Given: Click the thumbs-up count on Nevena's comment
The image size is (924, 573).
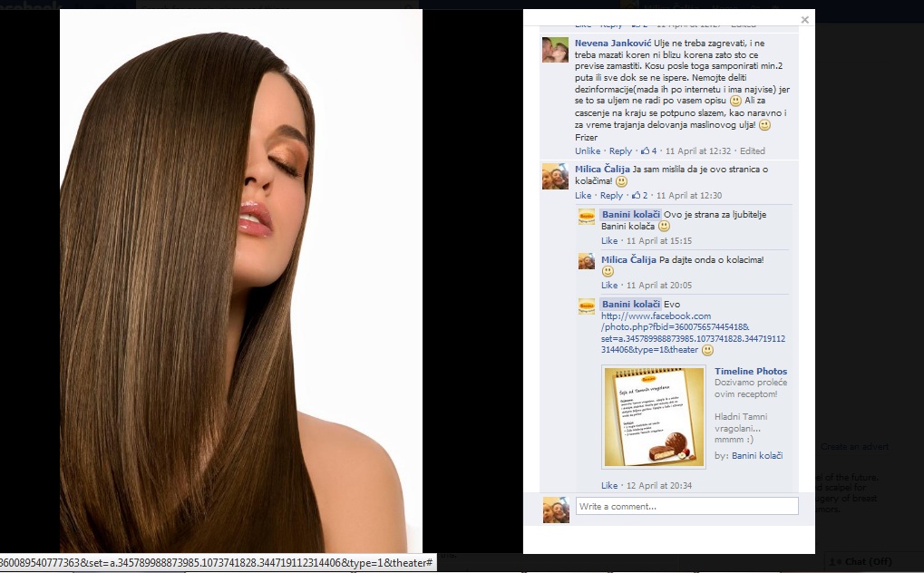Looking at the screenshot, I should tap(648, 151).
